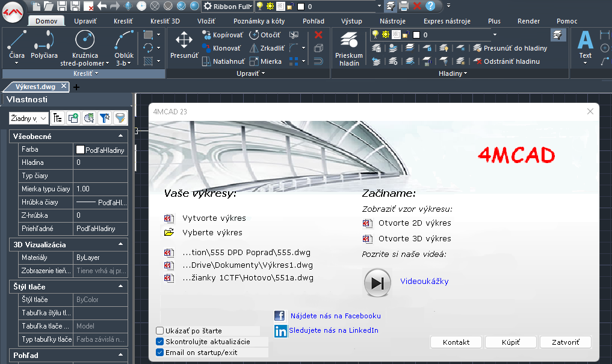Open help with the blue question mark icon
612x364 pixels.
[x=430, y=6]
